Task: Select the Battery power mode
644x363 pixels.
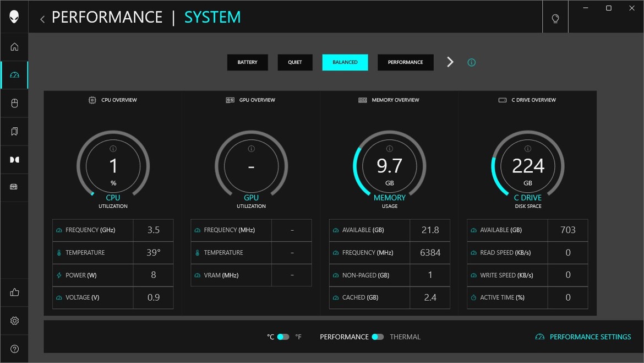Action: (x=247, y=62)
